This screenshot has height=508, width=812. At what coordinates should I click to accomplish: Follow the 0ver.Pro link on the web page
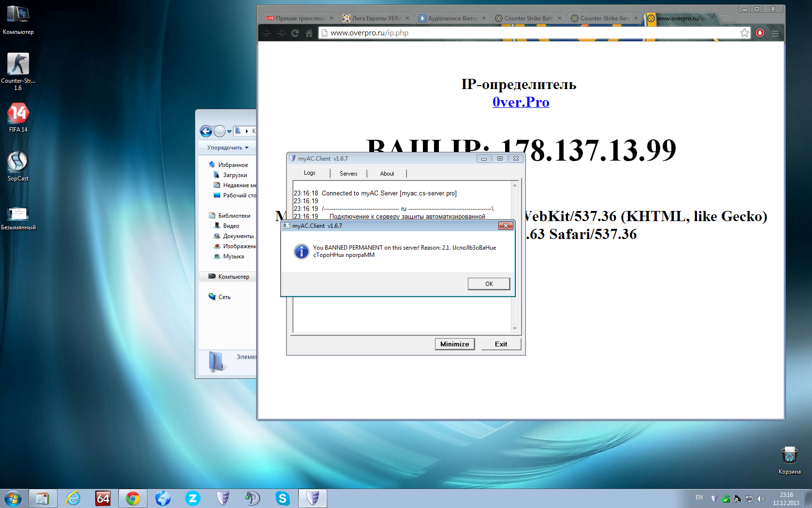521,102
